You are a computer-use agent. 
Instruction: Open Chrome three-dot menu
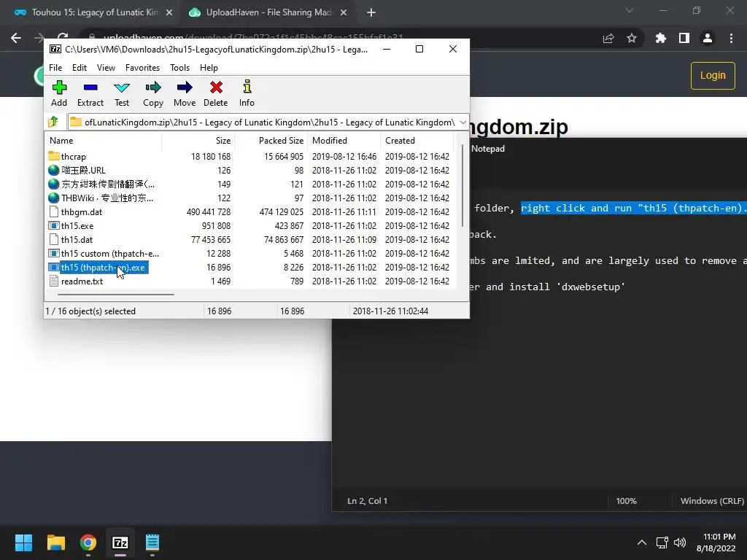point(731,38)
